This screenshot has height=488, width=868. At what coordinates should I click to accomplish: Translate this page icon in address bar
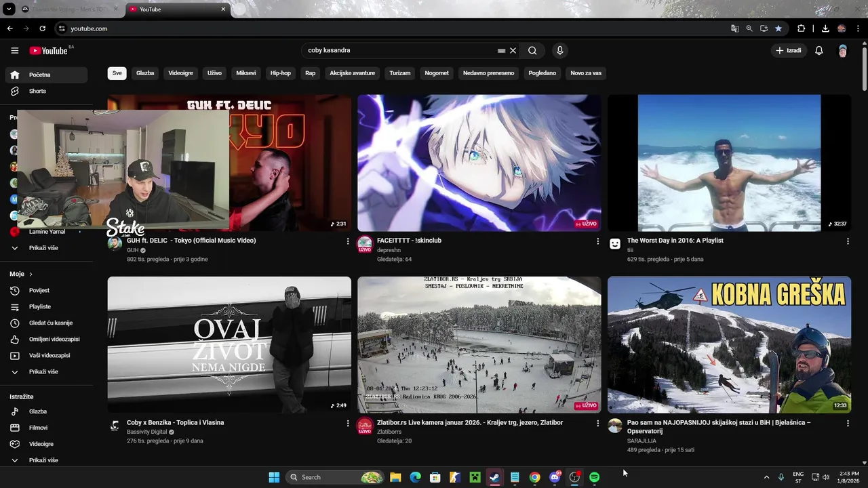pos(734,28)
